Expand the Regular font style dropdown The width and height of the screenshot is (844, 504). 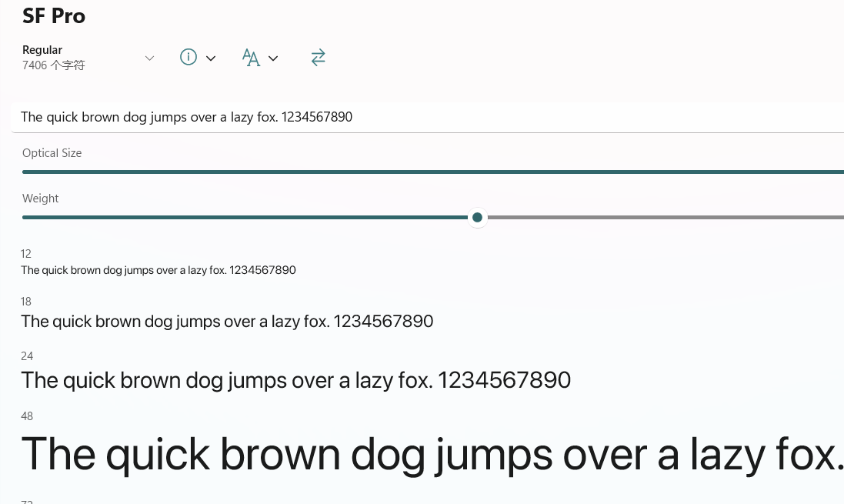149,58
